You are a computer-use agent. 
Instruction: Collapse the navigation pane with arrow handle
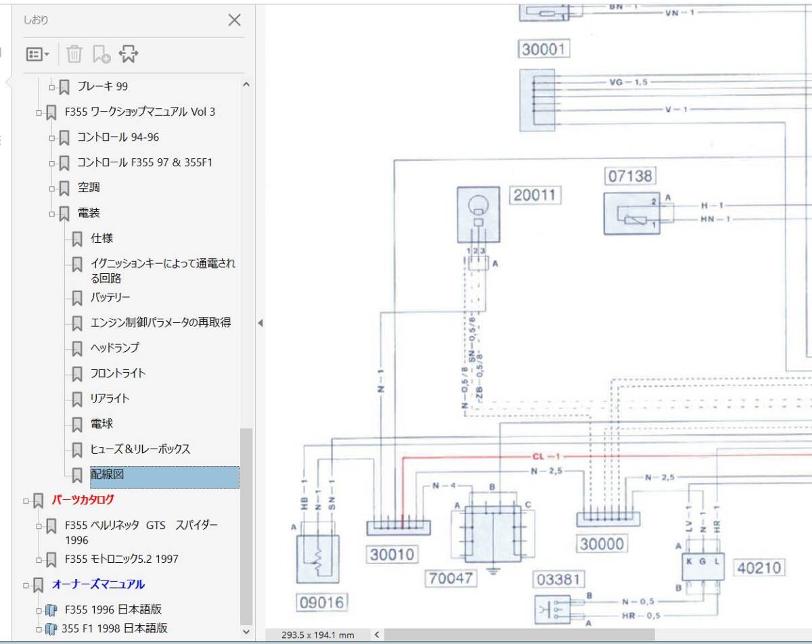tap(260, 323)
